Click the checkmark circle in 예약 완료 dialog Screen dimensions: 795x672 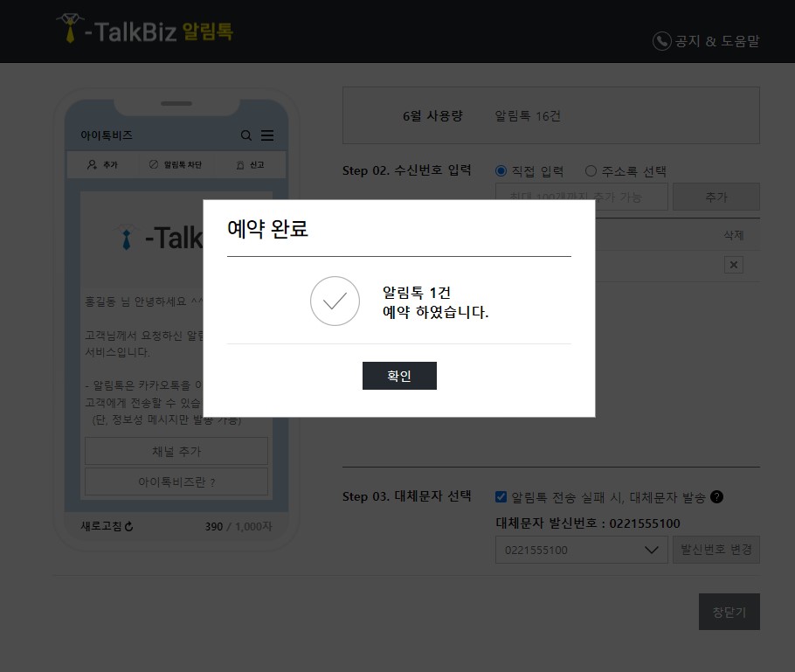pos(335,301)
